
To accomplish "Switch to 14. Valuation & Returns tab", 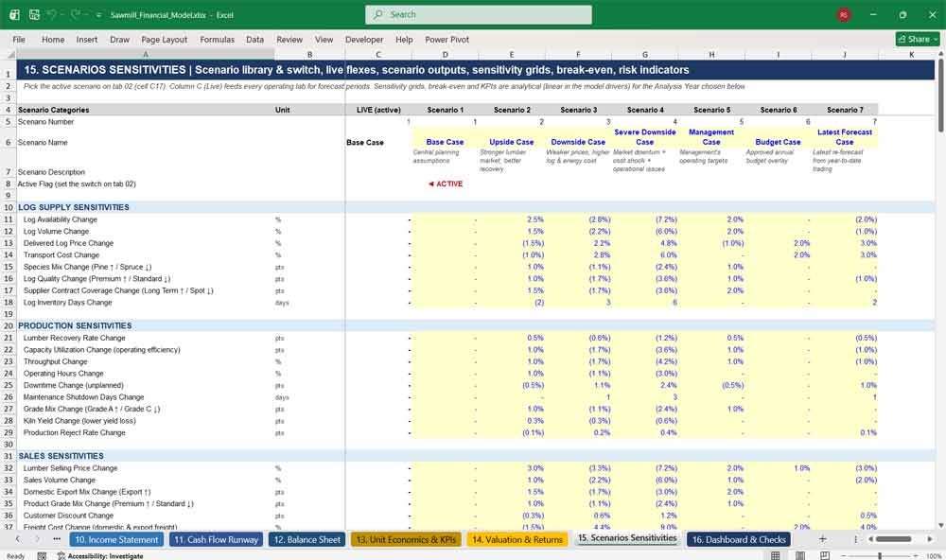I will [x=517, y=539].
